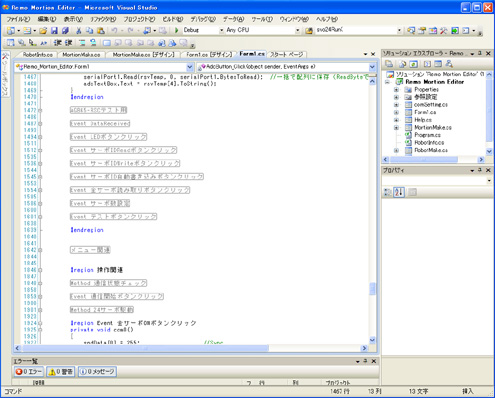This screenshot has width=495, height=398.
Task: Click the collapsed メニュー関連 region box
Action: click(90, 250)
